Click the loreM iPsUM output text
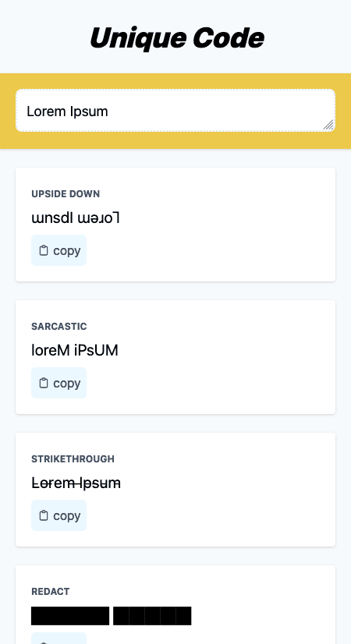 75,351
